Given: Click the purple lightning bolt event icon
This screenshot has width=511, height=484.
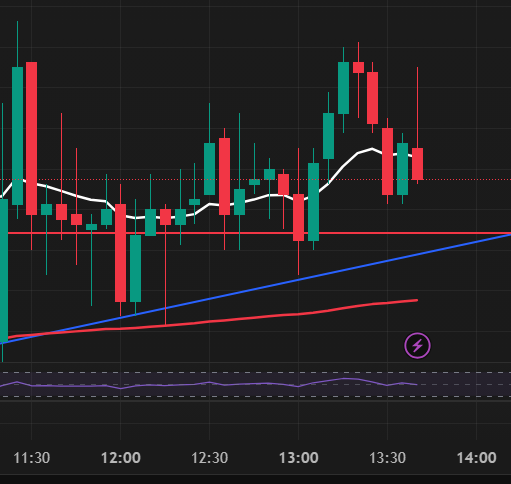Looking at the screenshot, I should tap(417, 346).
